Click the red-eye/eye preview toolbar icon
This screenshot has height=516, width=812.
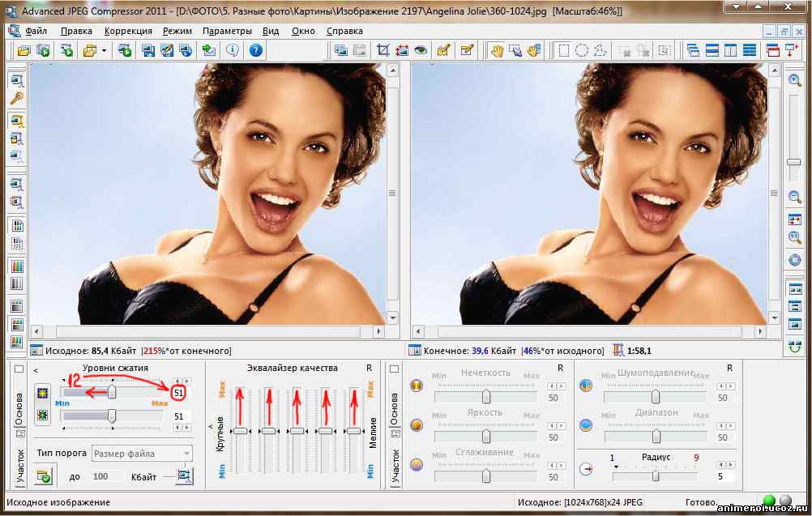421,50
